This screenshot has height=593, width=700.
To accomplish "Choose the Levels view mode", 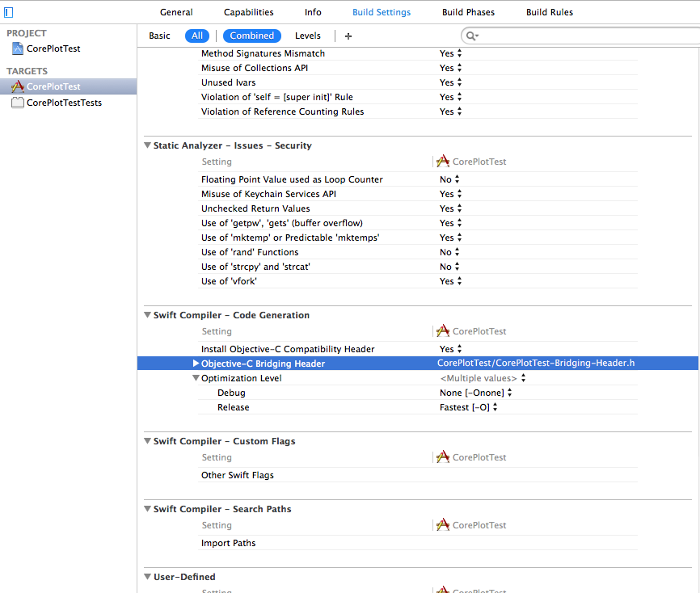I will click(x=307, y=36).
